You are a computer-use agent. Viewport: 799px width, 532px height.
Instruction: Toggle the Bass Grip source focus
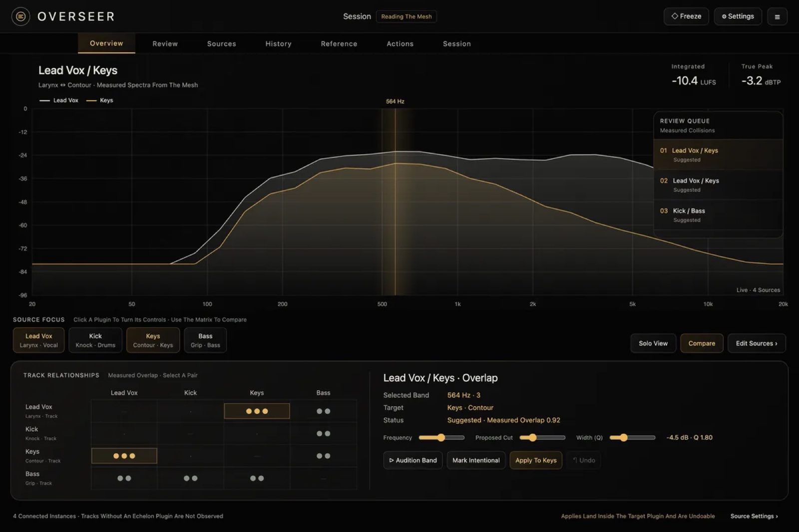(x=205, y=340)
